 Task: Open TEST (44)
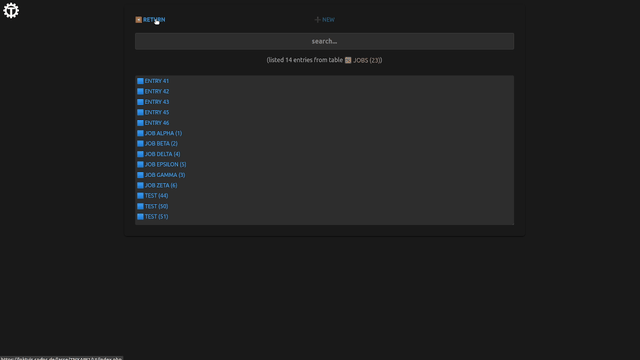click(x=156, y=196)
